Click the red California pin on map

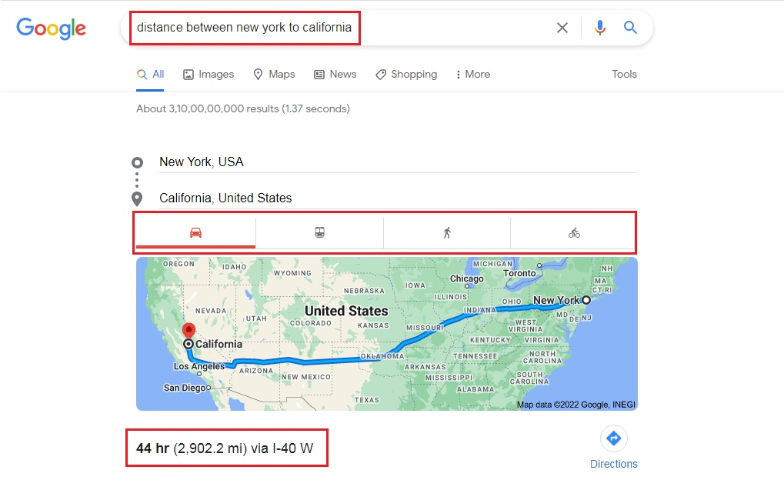[187, 332]
